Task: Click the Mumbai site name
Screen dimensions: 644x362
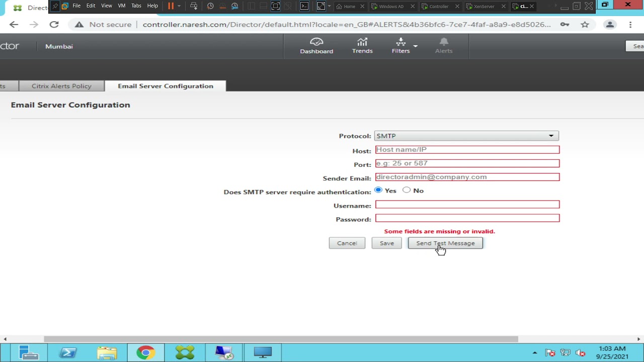Action: [x=59, y=46]
